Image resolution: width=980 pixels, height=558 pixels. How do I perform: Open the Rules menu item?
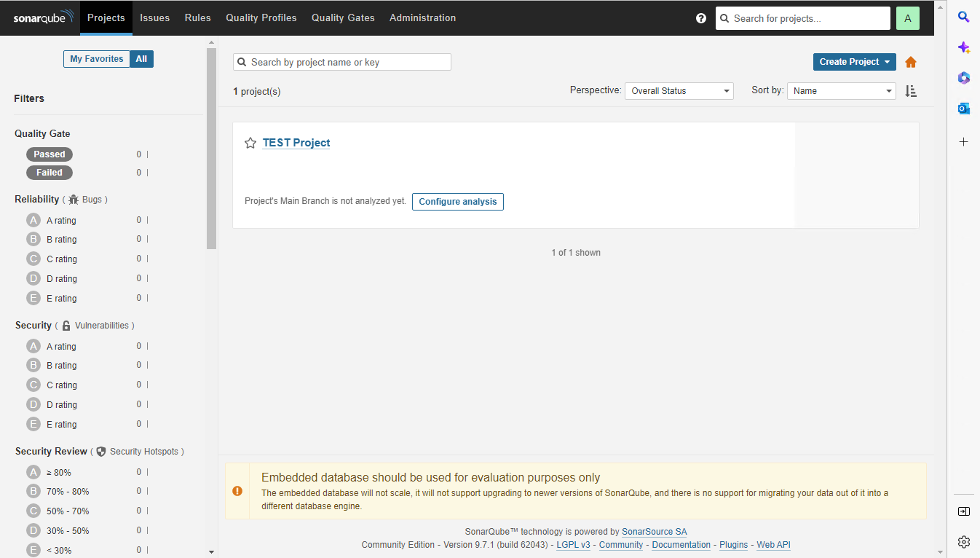(x=197, y=17)
